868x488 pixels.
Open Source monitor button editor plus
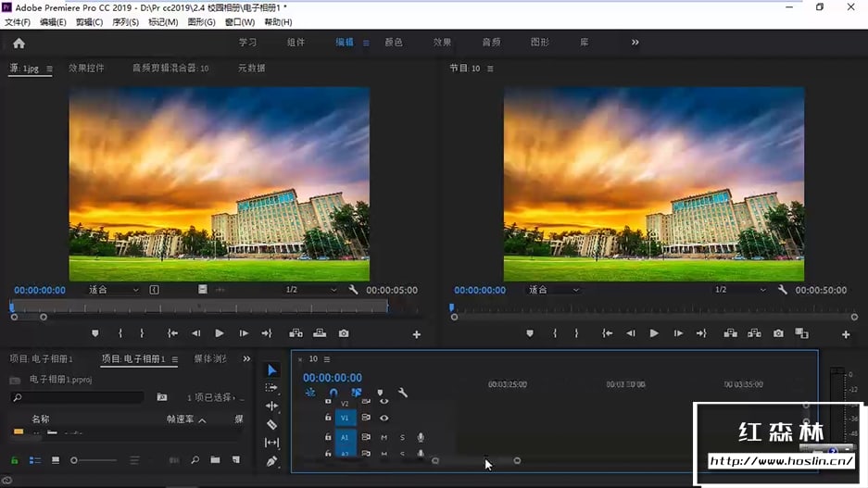point(416,334)
